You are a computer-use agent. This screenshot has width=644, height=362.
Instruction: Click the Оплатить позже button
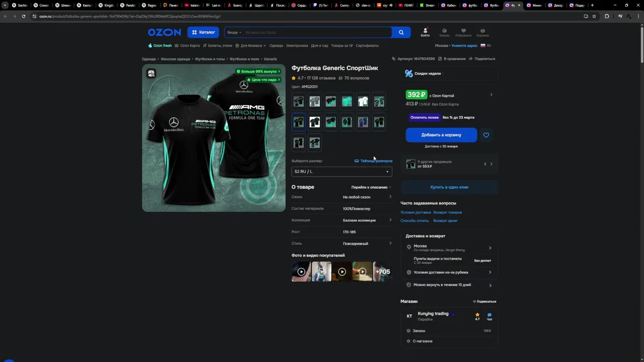click(x=424, y=117)
